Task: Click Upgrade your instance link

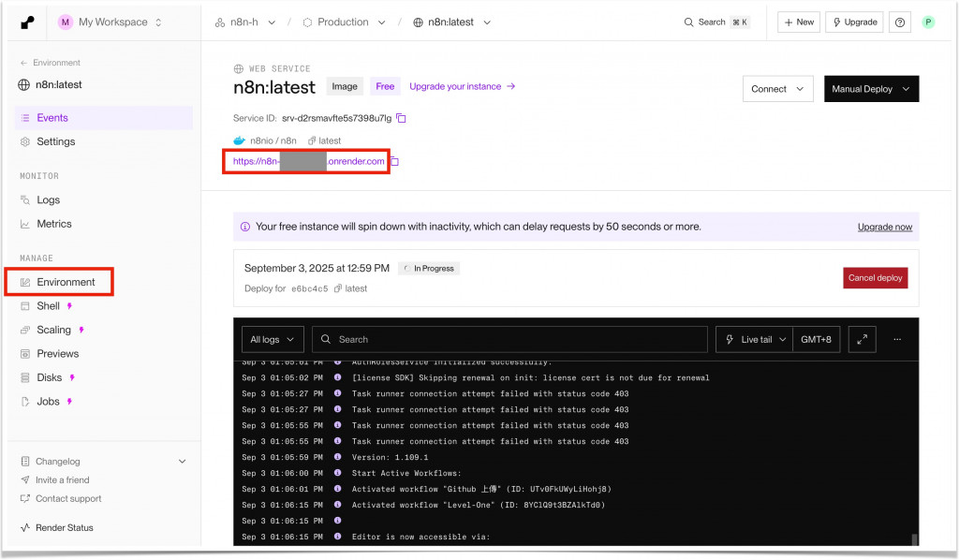Action: click(463, 86)
